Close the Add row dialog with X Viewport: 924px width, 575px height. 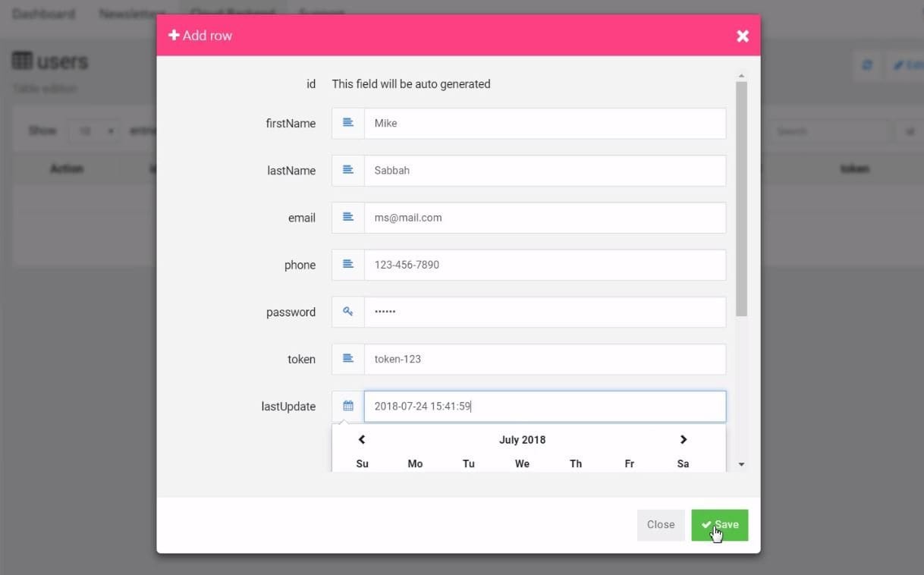coord(743,36)
